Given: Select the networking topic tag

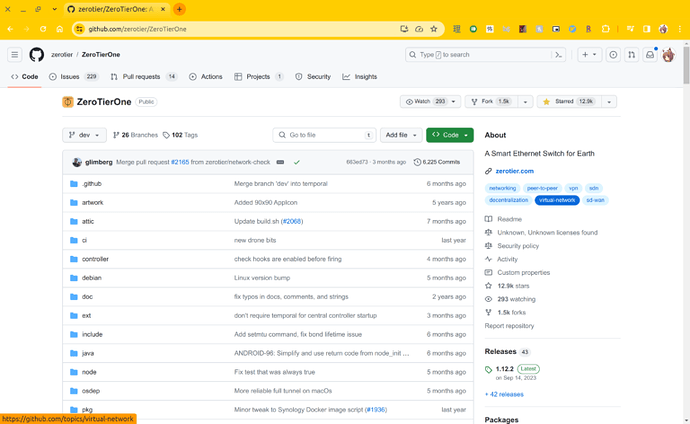Looking at the screenshot, I should pos(502,188).
